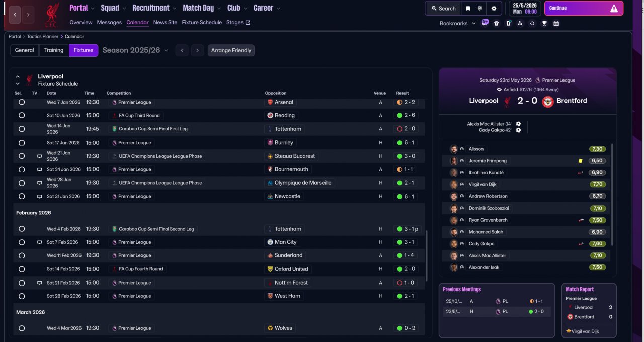644x342 pixels.
Task: Select the radio button for Burnley fixture
Action: (x=22, y=143)
